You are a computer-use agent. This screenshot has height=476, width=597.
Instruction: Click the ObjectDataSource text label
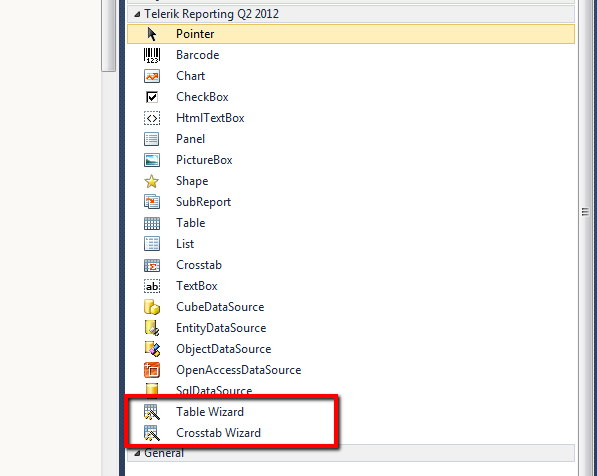223,349
